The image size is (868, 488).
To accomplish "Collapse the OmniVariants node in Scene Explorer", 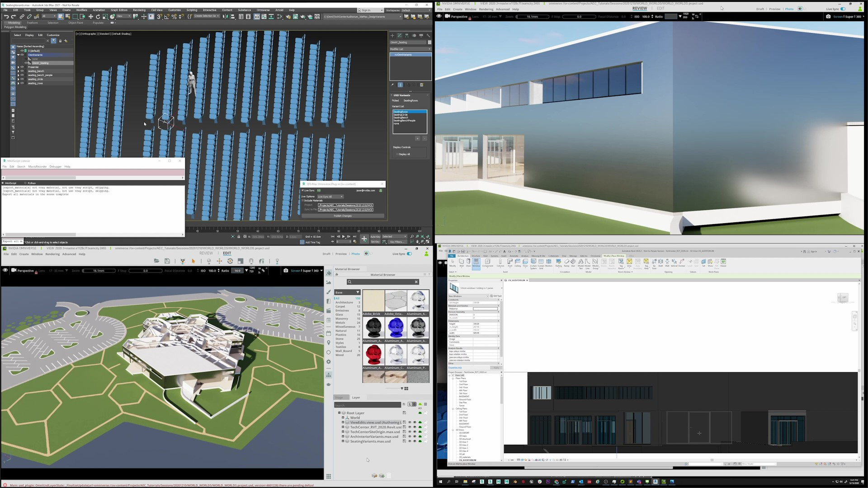I will point(19,55).
